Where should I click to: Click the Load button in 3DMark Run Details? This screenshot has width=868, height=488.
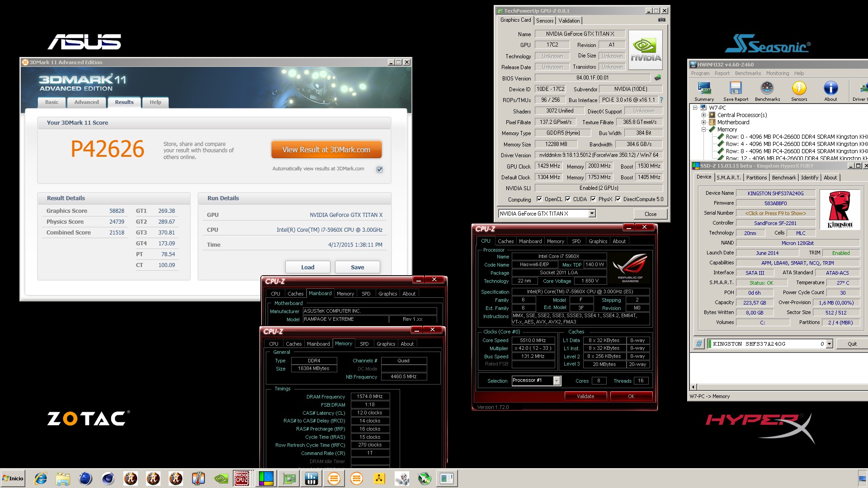pyautogui.click(x=307, y=267)
